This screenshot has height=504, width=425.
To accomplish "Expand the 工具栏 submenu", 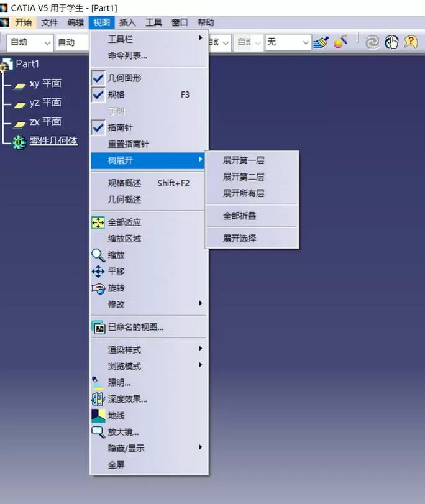I will click(x=149, y=39).
